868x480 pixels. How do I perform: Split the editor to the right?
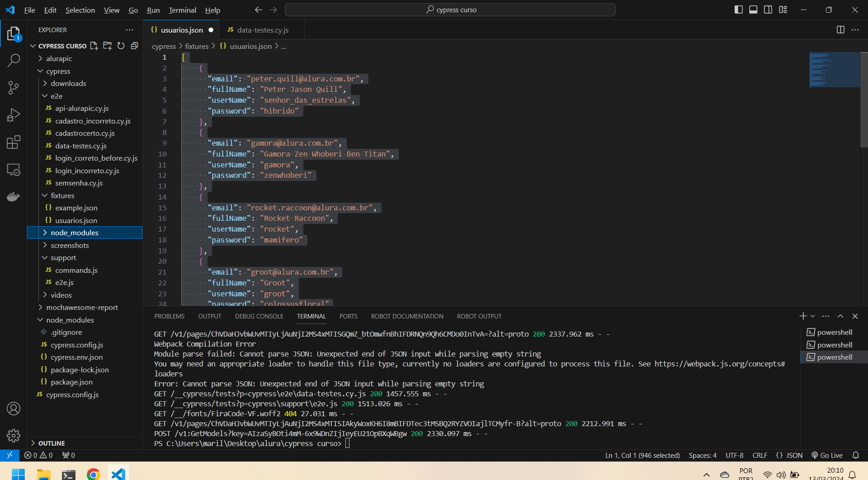pyautogui.click(x=840, y=30)
